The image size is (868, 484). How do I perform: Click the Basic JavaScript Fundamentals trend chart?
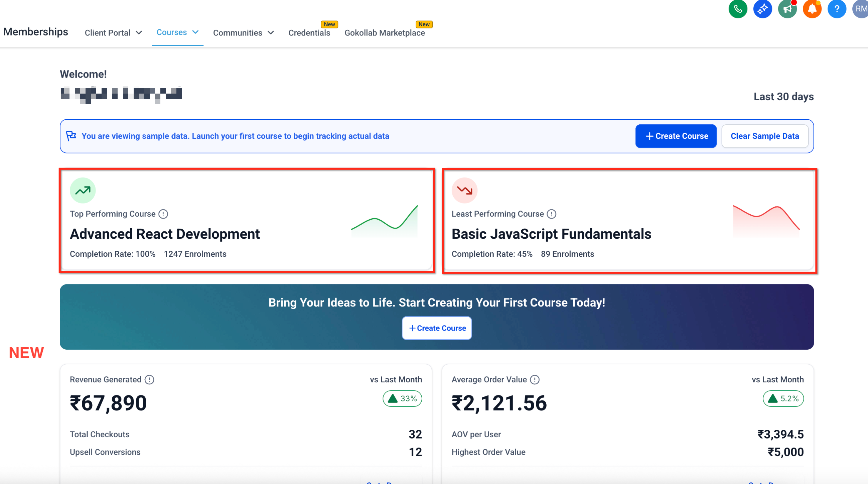766,221
